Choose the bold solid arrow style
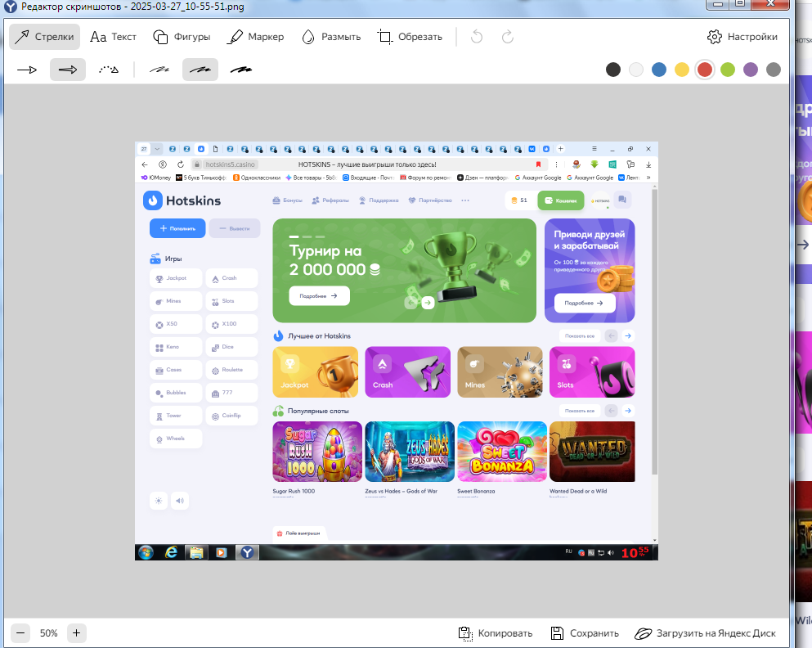Viewport: 812px width, 648px height. (x=68, y=70)
